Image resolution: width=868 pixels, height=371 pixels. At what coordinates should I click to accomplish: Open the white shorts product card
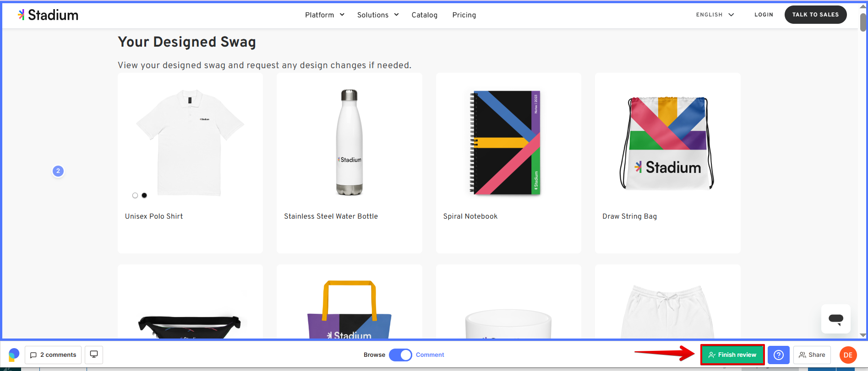(x=667, y=302)
